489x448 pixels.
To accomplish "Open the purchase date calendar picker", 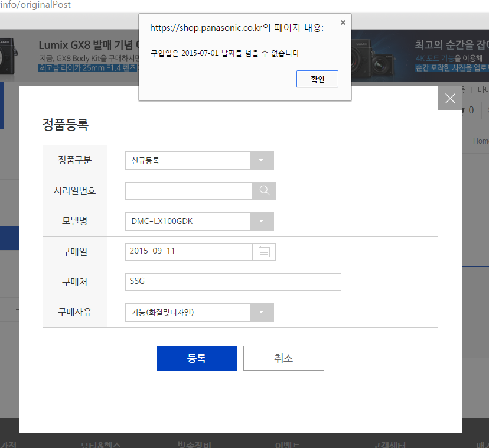I will point(264,252).
